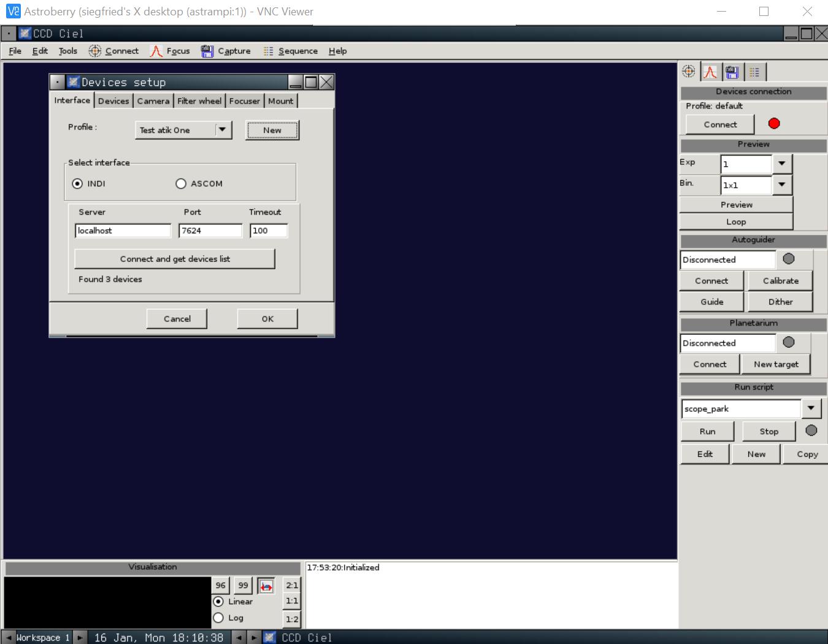Switch to the Devices tab
This screenshot has width=828, height=644.
(113, 101)
